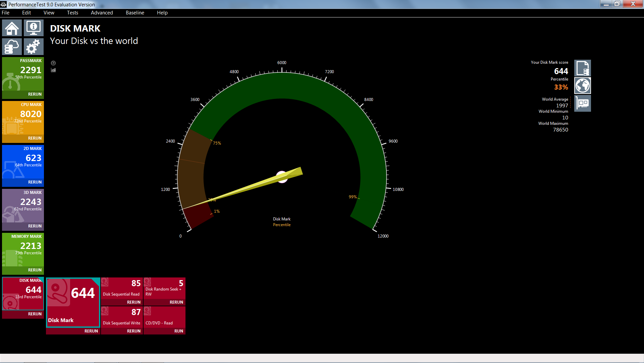The image size is (644, 363).
Task: Select the small chart view icon
Action: (x=53, y=70)
